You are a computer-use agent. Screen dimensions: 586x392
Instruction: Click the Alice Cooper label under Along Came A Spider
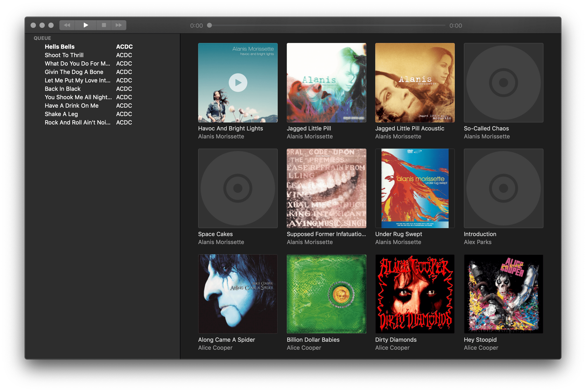coord(215,347)
